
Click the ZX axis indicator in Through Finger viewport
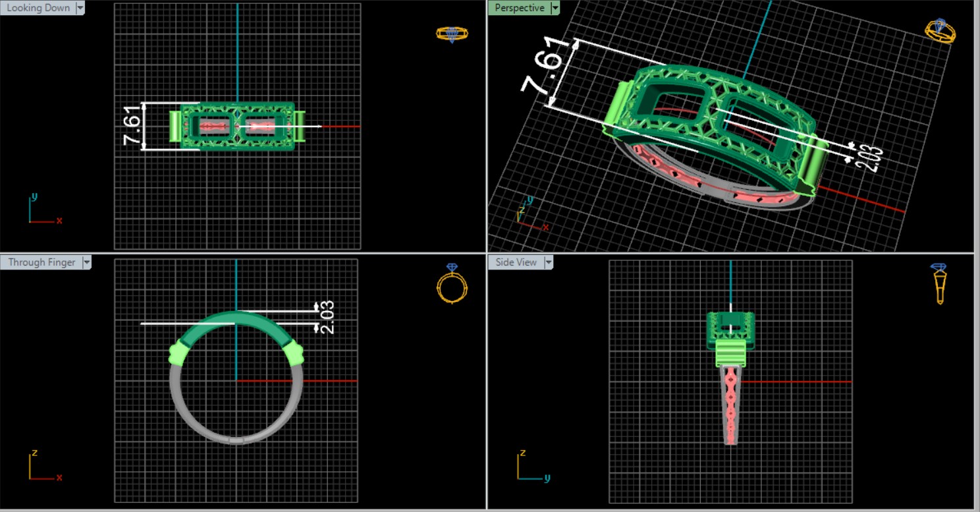click(x=42, y=467)
